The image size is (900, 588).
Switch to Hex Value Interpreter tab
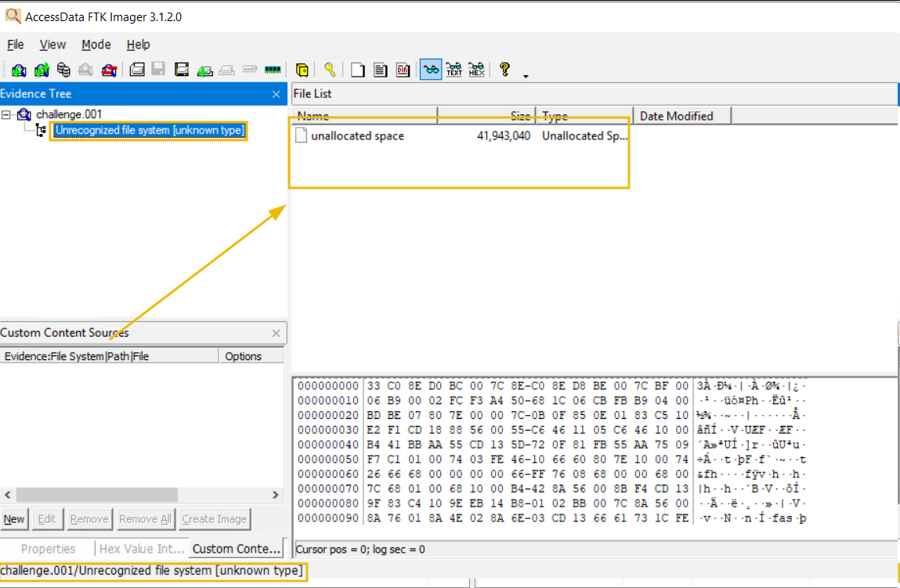click(x=142, y=549)
